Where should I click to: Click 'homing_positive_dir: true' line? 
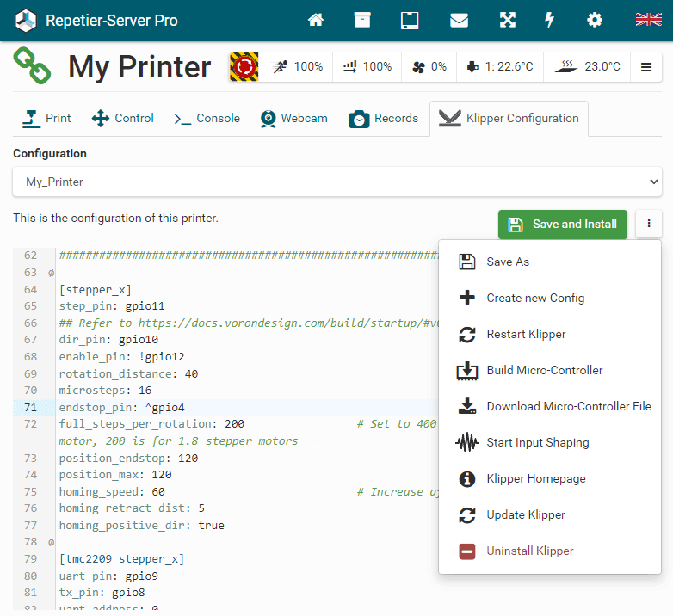(142, 526)
